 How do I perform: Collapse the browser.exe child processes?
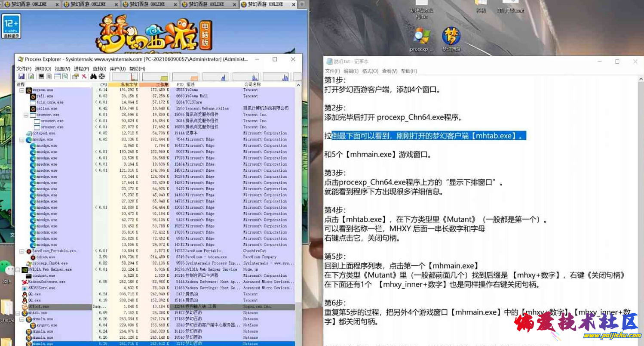coord(25,115)
